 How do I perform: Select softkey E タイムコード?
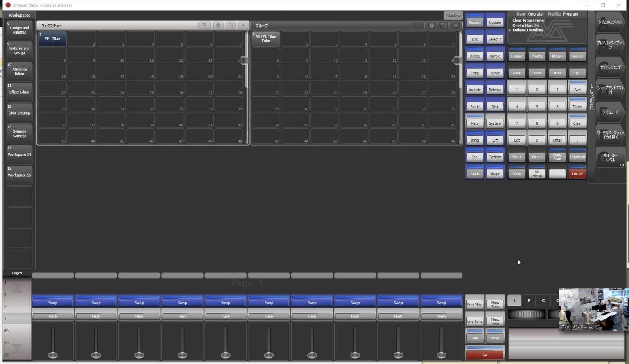(610, 112)
